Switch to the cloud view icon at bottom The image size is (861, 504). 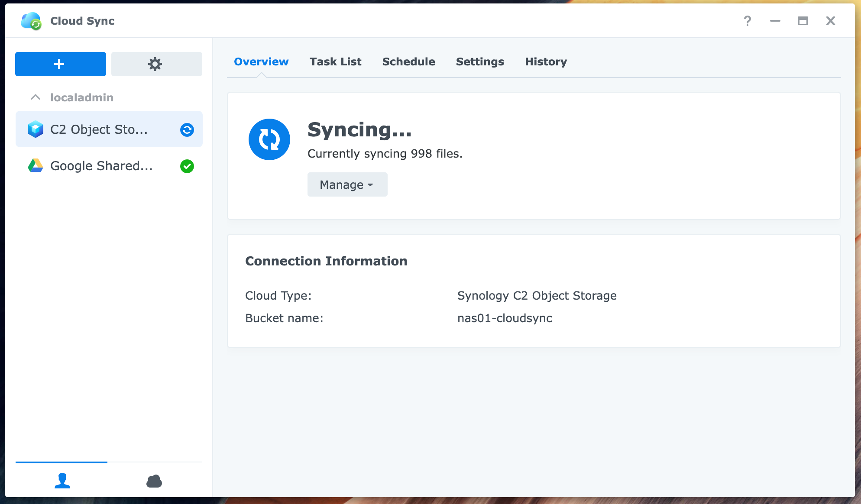pos(154,481)
